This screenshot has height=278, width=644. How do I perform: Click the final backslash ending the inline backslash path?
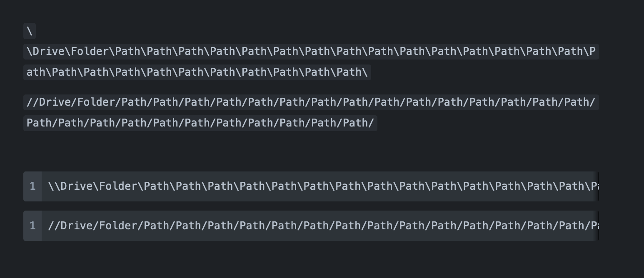tap(365, 72)
